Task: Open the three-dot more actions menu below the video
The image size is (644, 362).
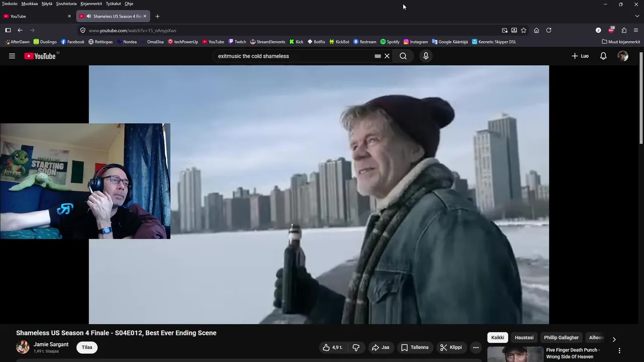Action: (x=476, y=347)
